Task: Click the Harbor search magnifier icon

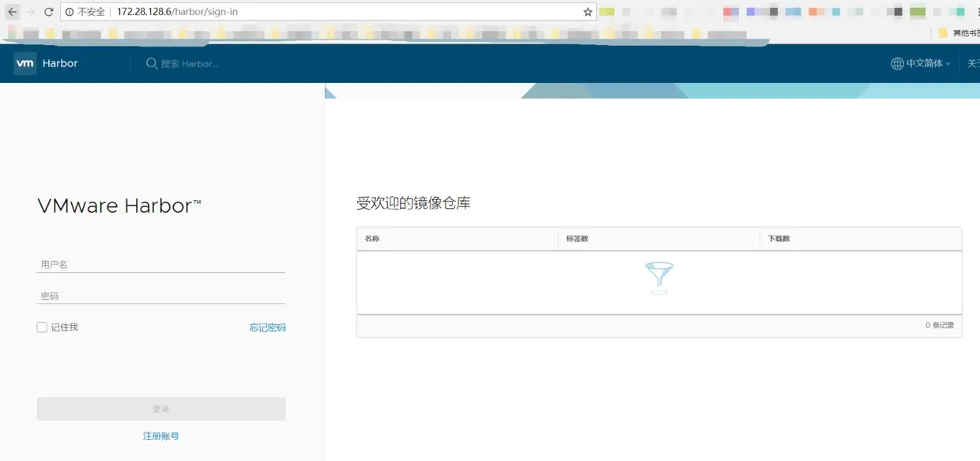Action: pyautogui.click(x=152, y=63)
